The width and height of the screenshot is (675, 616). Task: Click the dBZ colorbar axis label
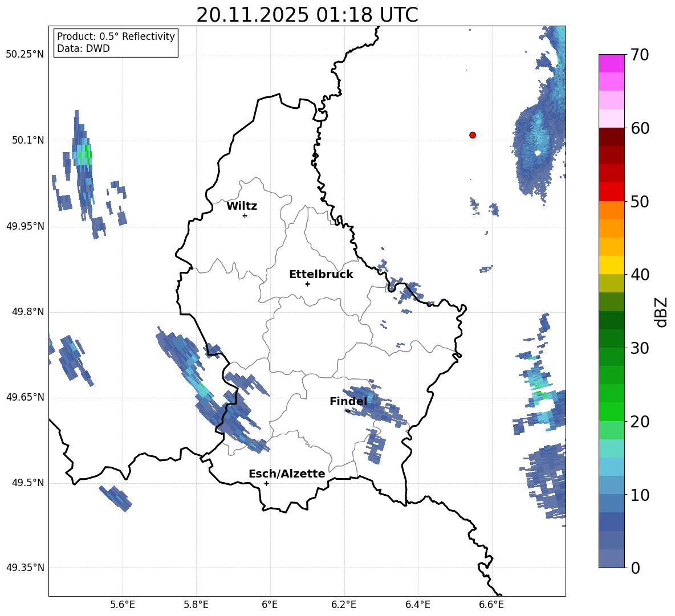(662, 312)
